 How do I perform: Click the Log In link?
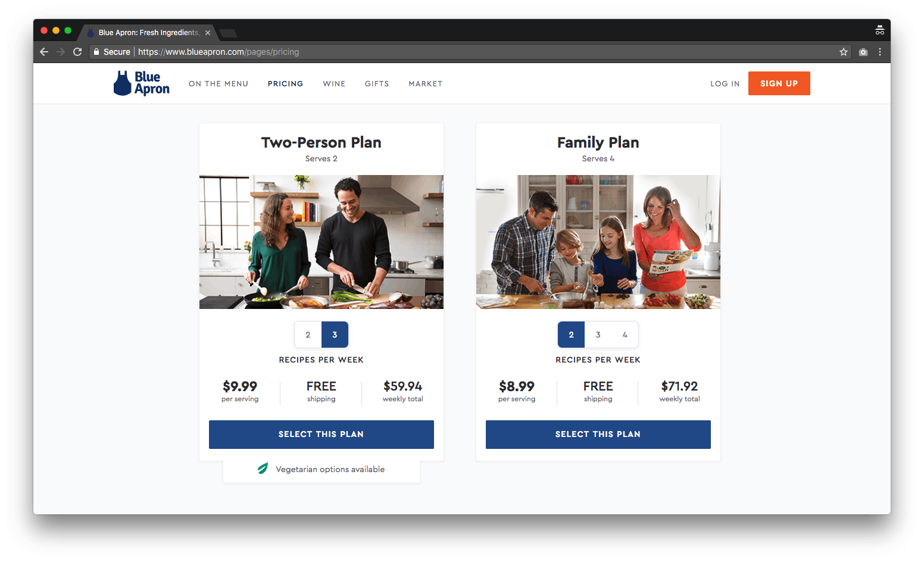click(x=725, y=84)
